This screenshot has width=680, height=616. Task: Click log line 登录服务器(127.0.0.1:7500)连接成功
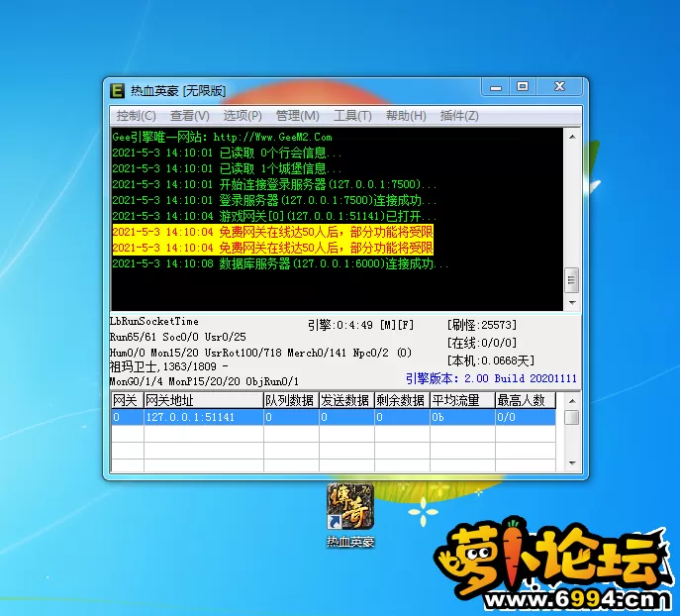click(274, 200)
